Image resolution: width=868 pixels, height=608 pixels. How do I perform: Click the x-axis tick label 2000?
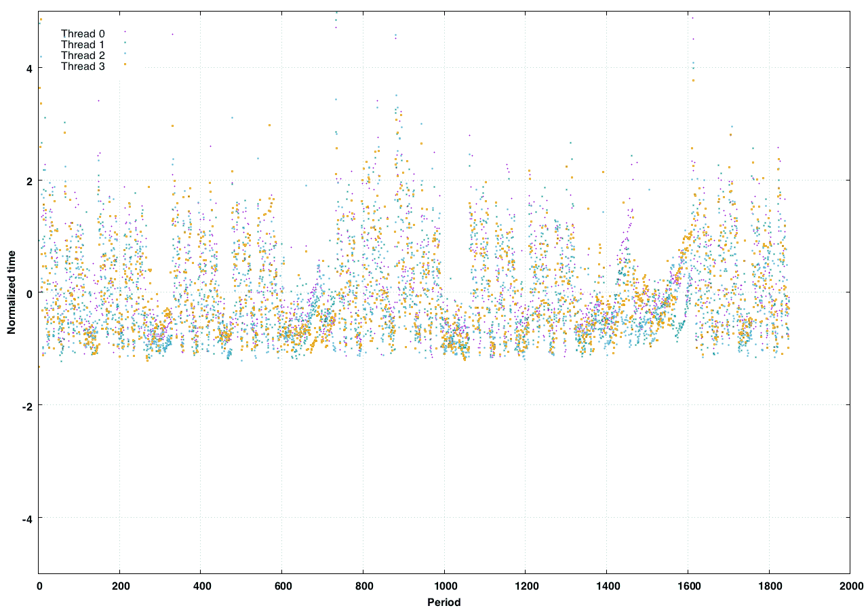click(850, 585)
